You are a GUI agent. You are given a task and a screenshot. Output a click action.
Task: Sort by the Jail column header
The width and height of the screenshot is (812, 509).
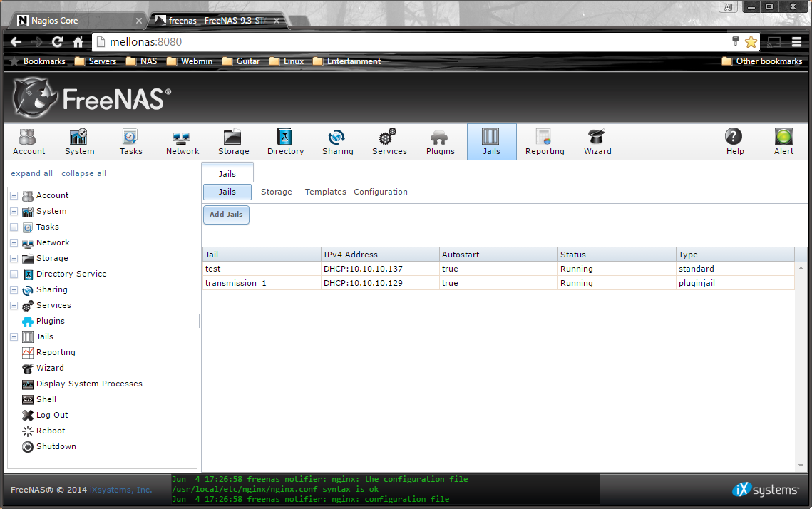click(262, 254)
